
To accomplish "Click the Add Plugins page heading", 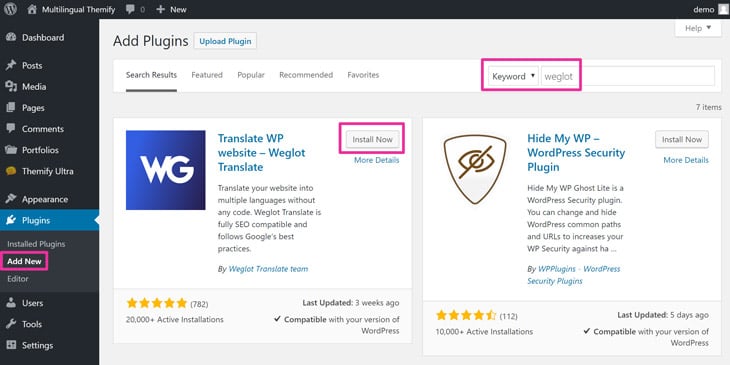I will coord(150,41).
